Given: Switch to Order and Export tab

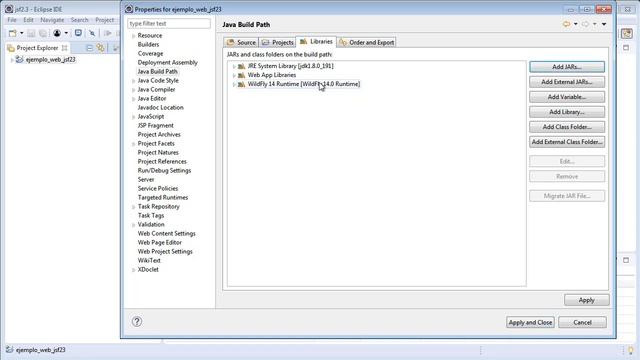Looking at the screenshot, I should point(367,42).
